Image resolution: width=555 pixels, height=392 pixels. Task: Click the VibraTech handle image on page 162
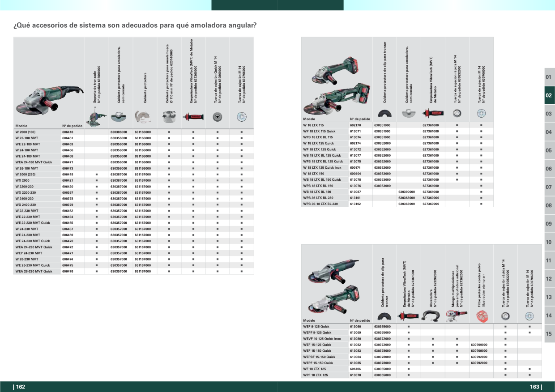(193, 117)
